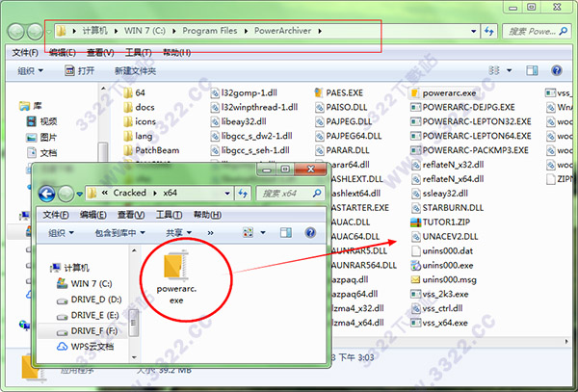The width and height of the screenshot is (578, 392).
Task: Select the unins000.exe uninstaller file
Action: (x=442, y=265)
